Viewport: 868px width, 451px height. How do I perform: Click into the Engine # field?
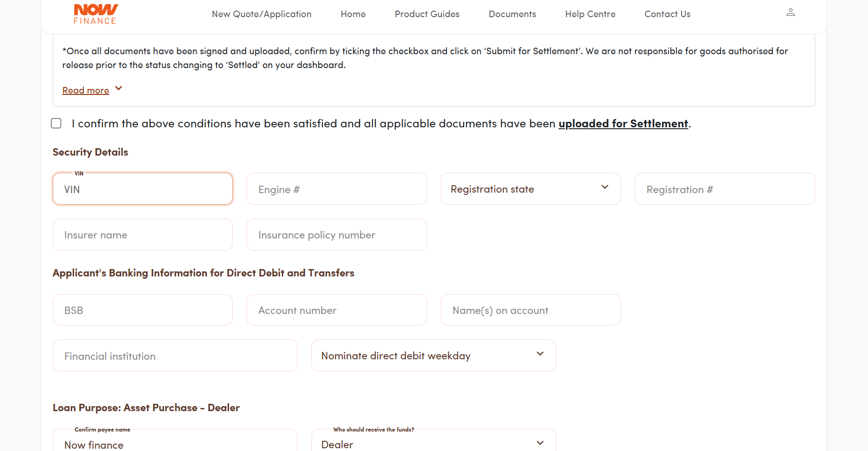[336, 189]
